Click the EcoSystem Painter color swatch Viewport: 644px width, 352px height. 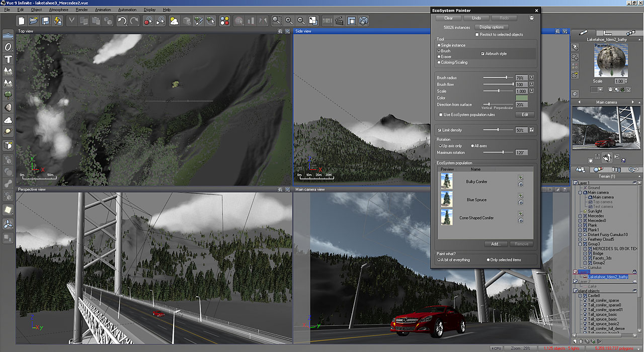(x=522, y=98)
